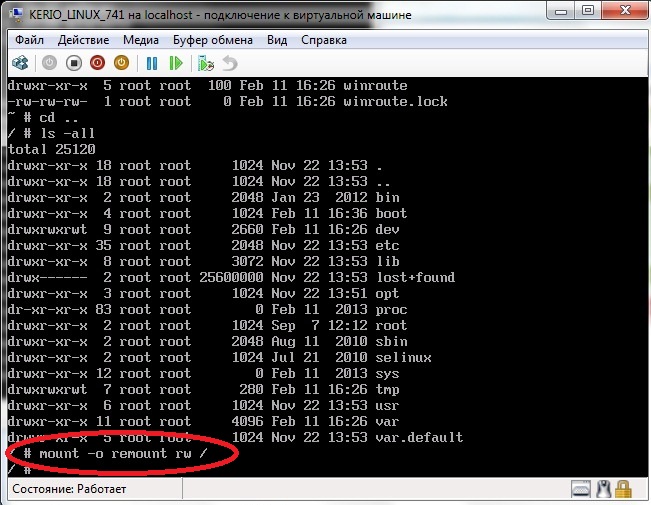
Task: Click the padlock security icon in status bar
Action: tap(623, 489)
